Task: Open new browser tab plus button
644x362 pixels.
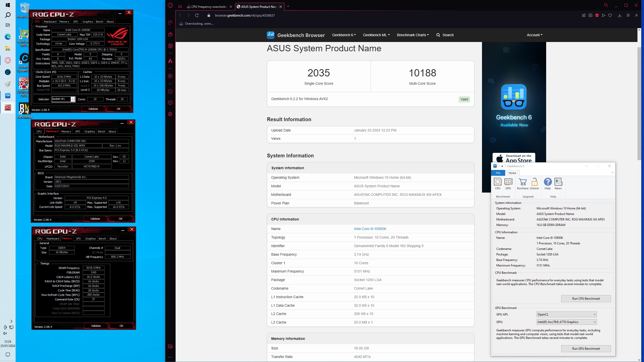Action: coord(288,6)
